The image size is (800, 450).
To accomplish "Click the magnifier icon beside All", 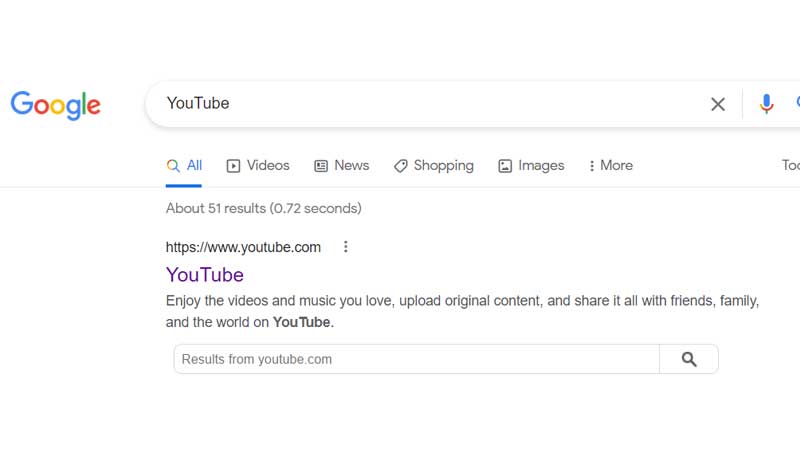I will [173, 166].
